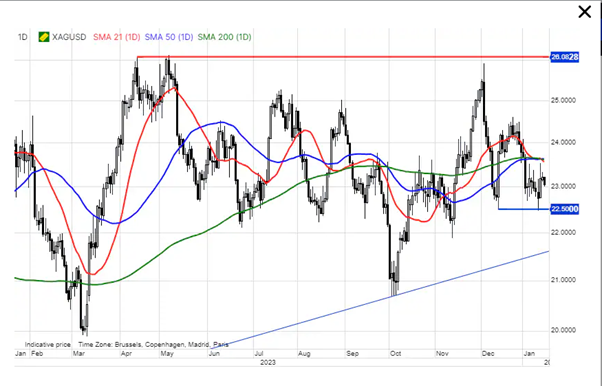Click the Mar label on time axis
The width and height of the screenshot is (602, 386).
(x=78, y=353)
